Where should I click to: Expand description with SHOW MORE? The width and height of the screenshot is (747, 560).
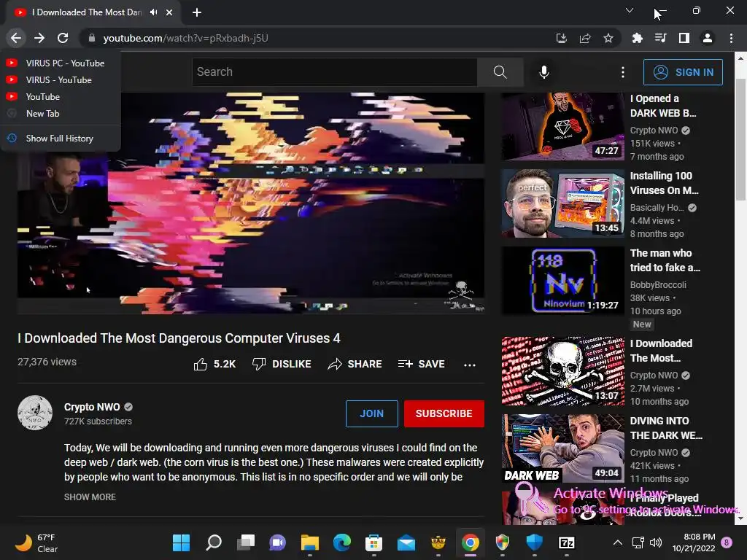(90, 497)
